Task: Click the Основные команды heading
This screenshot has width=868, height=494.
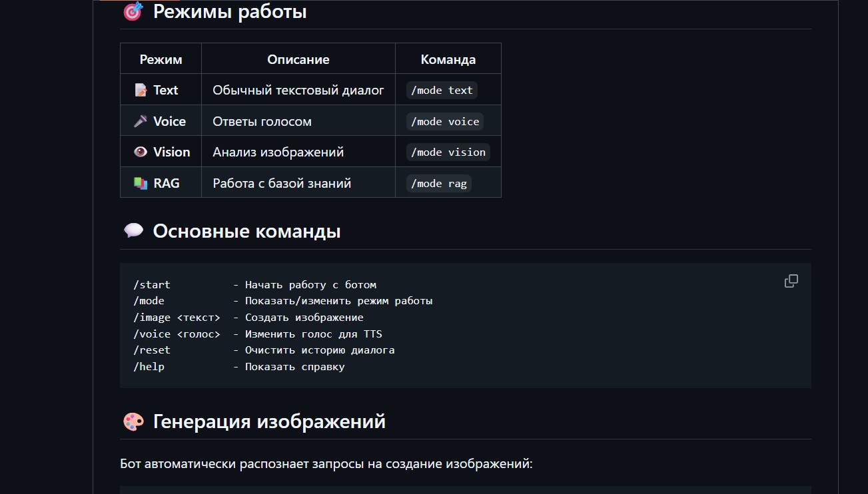Action: click(x=246, y=231)
